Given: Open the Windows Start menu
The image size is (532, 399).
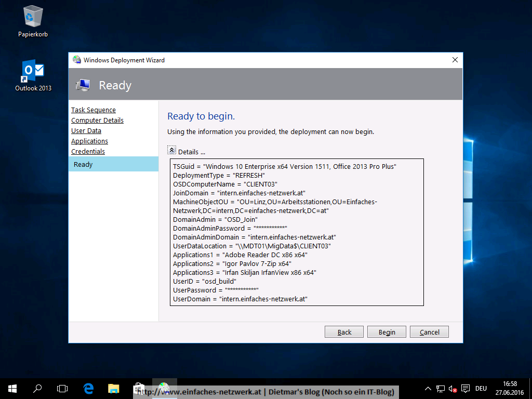Looking at the screenshot, I should point(12,389).
